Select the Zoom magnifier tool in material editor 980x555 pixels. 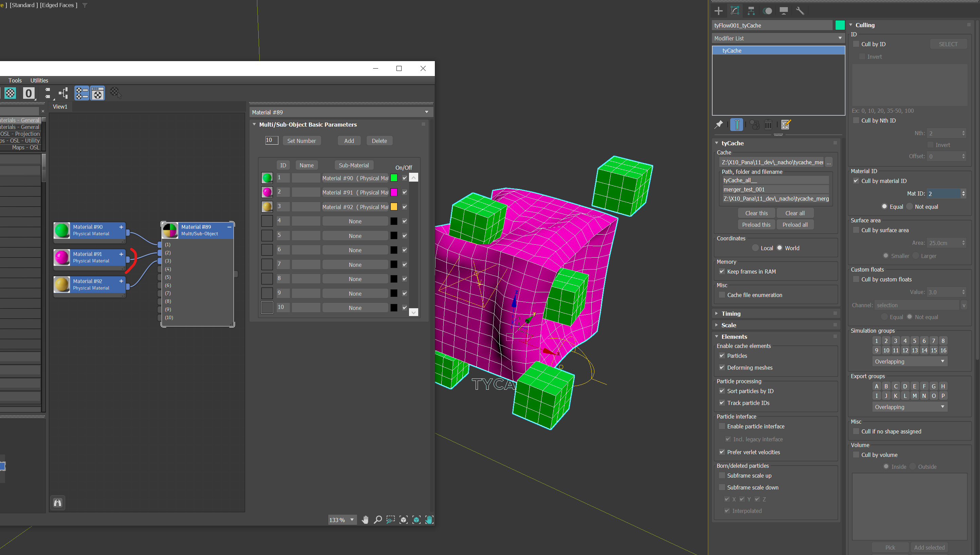pyautogui.click(x=378, y=520)
